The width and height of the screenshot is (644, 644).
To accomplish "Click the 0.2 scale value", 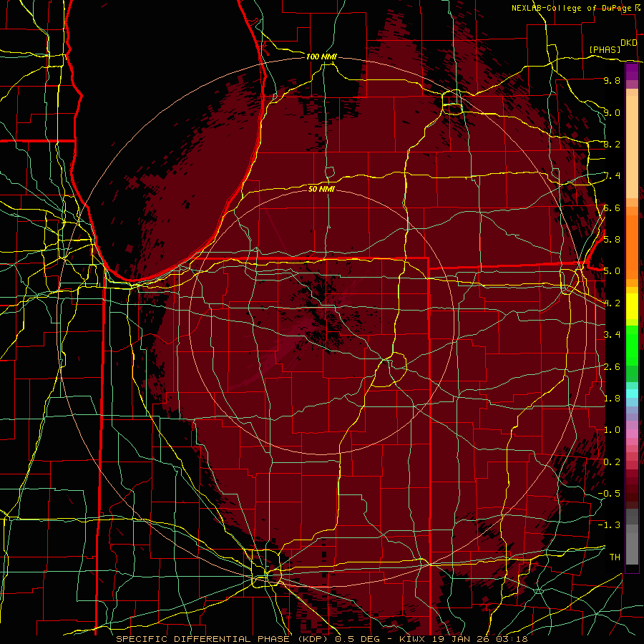I will tap(612, 462).
